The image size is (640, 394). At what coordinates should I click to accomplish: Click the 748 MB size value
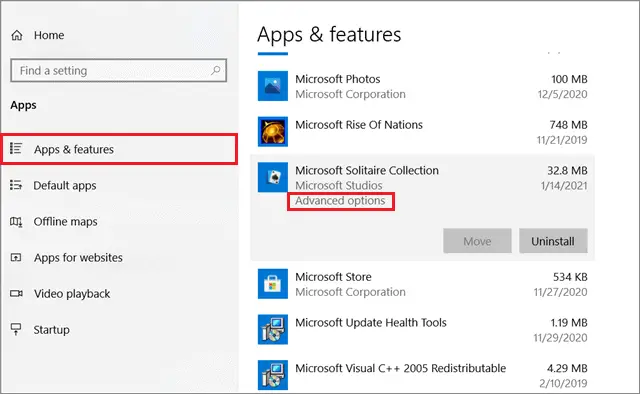[568, 125]
